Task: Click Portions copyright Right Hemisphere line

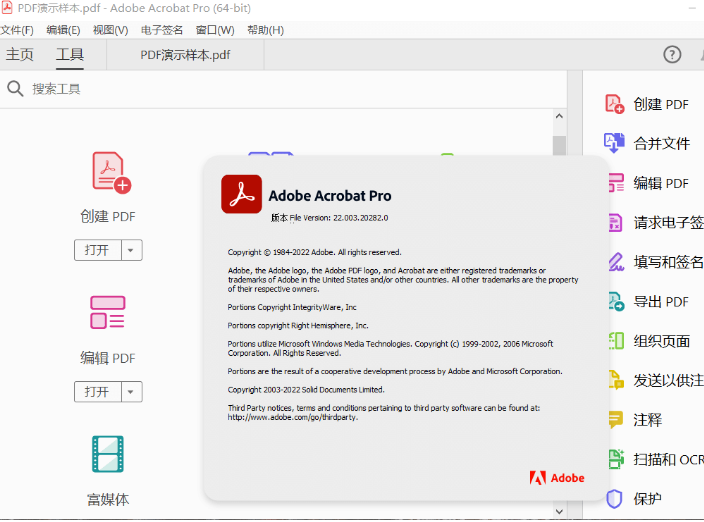Action: (x=298, y=325)
